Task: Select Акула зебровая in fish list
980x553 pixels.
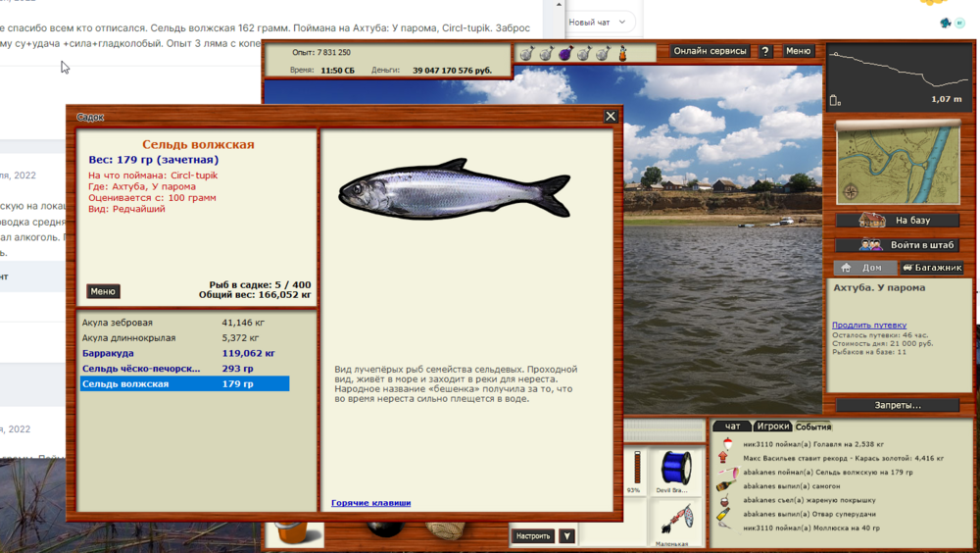Action: click(184, 323)
